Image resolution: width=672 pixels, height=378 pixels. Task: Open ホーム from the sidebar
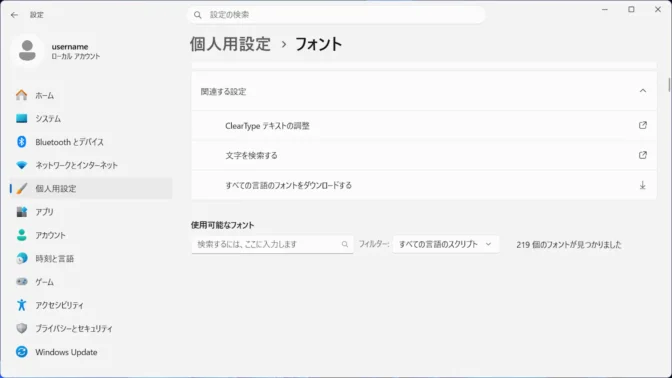(x=91, y=95)
